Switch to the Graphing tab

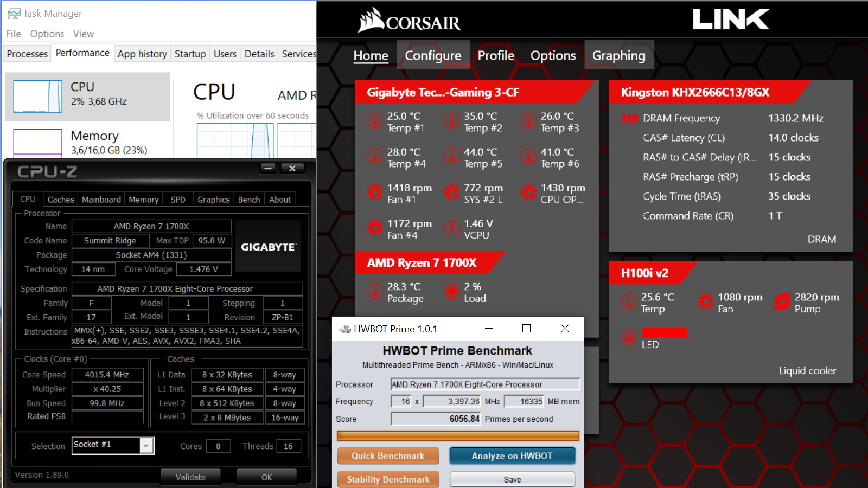618,55
